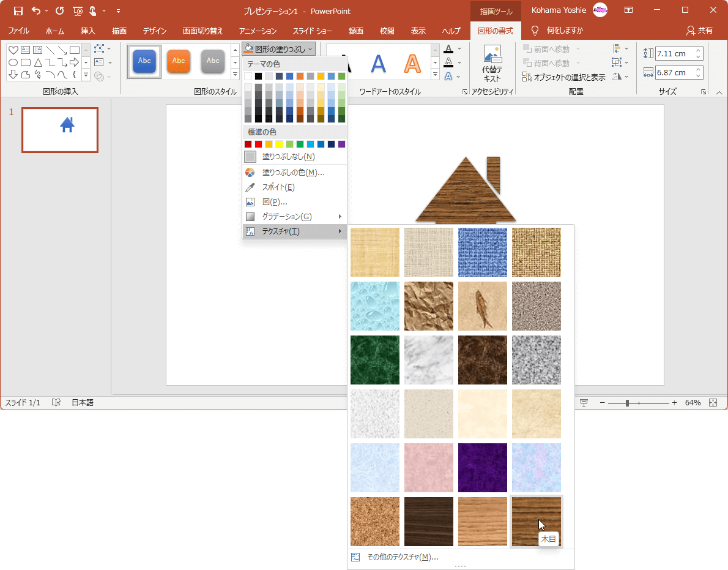The image size is (728, 570).
Task: Pick the red standard color swatch
Action: pyautogui.click(x=259, y=144)
